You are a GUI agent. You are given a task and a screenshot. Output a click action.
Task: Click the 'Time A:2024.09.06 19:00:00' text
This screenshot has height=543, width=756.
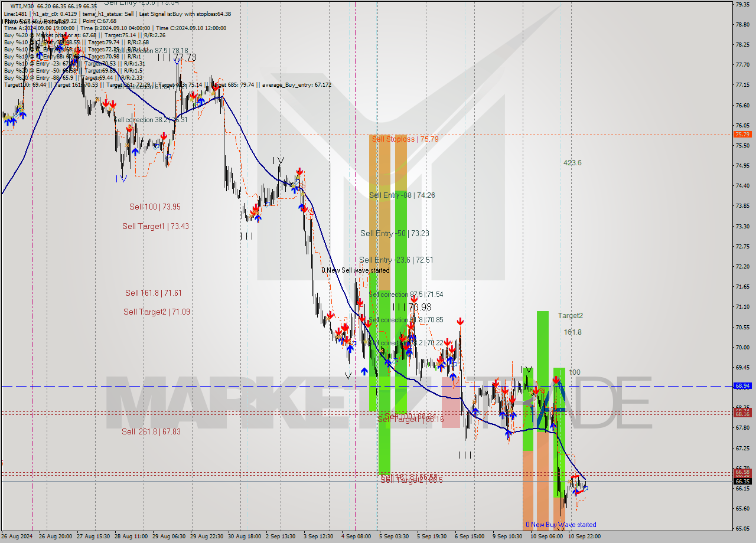pos(40,28)
